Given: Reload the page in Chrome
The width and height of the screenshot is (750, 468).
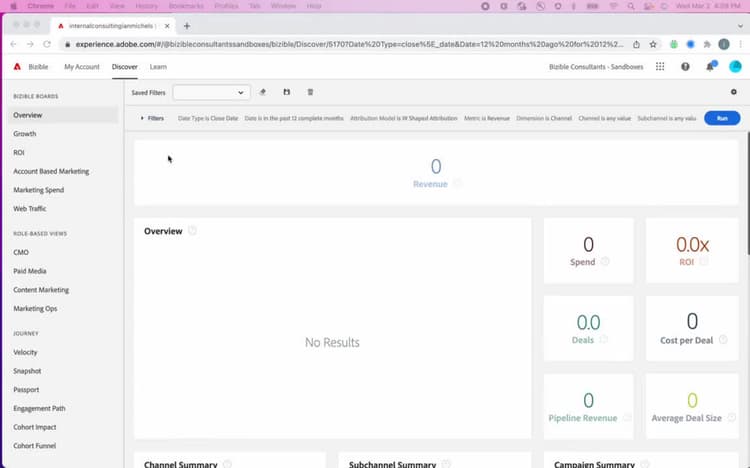Looking at the screenshot, I should [47, 44].
